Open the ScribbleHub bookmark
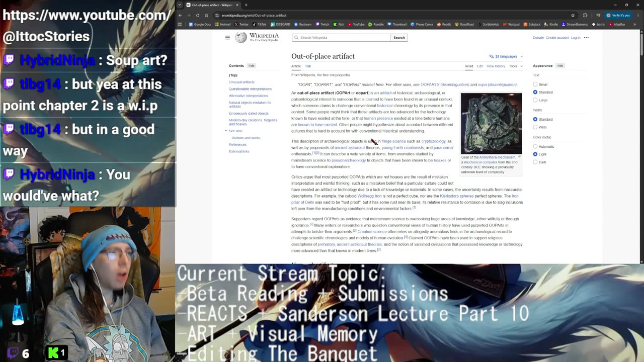The width and height of the screenshot is (644, 362). pos(488,24)
